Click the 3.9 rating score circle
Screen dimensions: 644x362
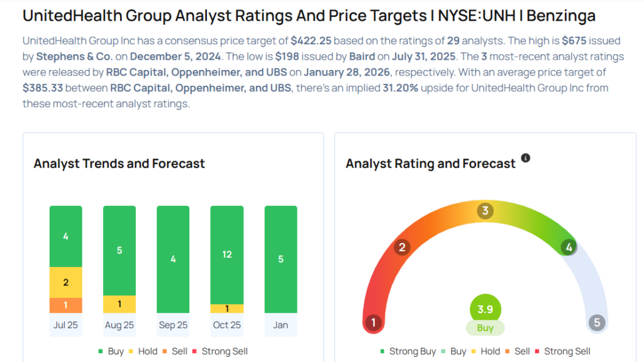point(485,309)
